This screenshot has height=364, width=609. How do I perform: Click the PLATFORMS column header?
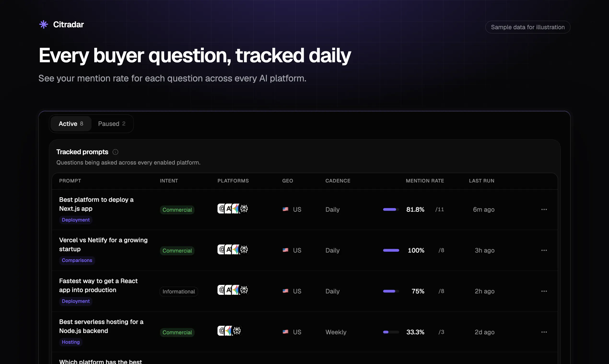(233, 181)
